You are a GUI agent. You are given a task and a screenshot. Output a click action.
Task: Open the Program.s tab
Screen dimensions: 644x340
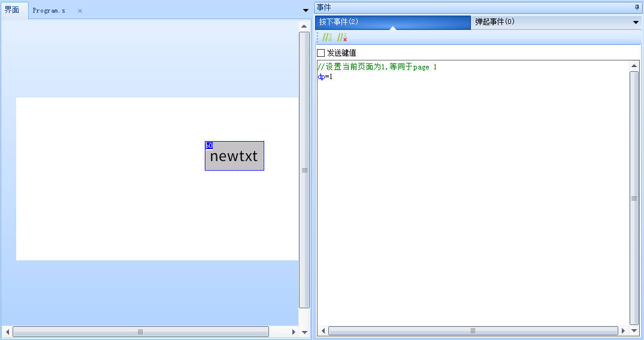click(49, 11)
